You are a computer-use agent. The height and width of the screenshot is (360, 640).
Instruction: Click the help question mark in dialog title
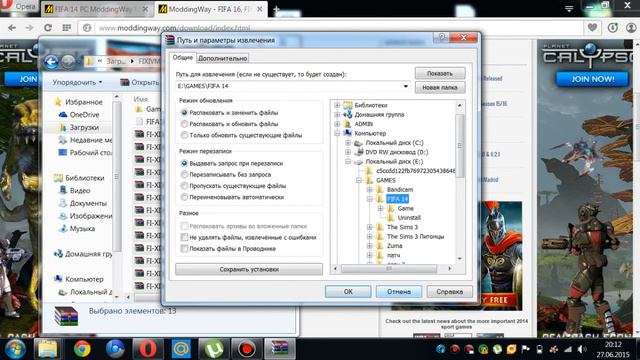442,38
